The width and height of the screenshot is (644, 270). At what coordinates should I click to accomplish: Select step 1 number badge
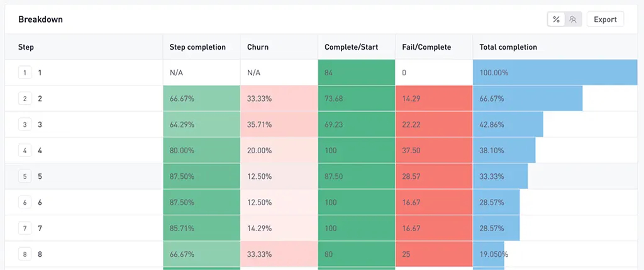click(25, 73)
